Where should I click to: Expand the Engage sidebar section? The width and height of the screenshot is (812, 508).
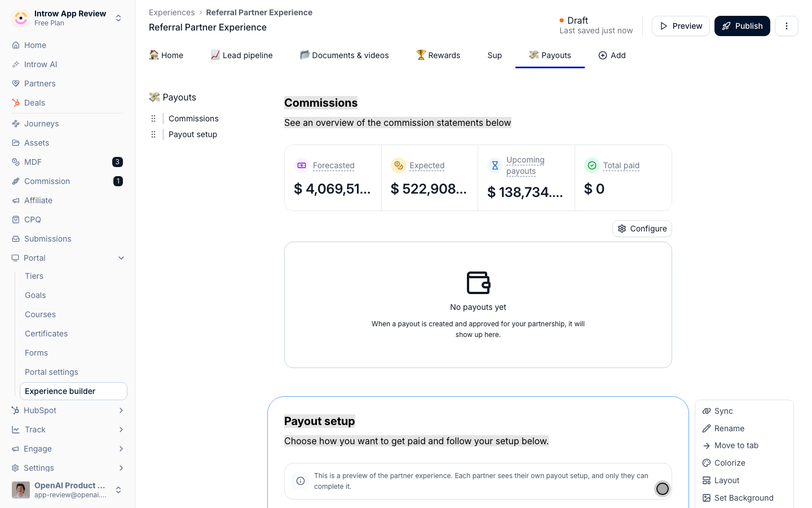click(x=121, y=449)
